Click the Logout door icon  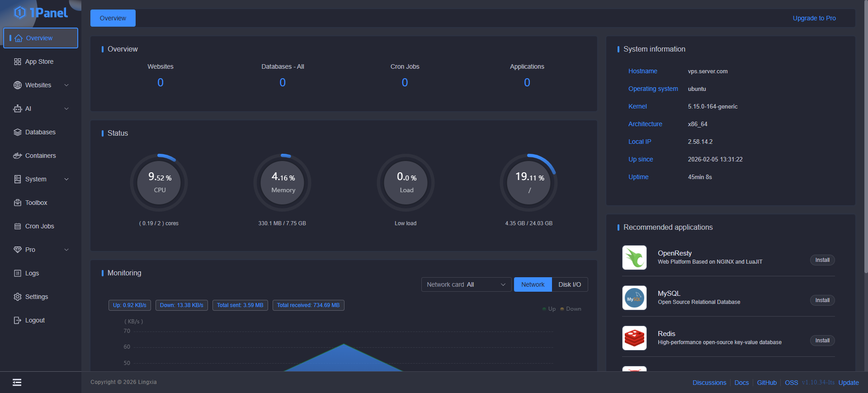pyautogui.click(x=18, y=320)
